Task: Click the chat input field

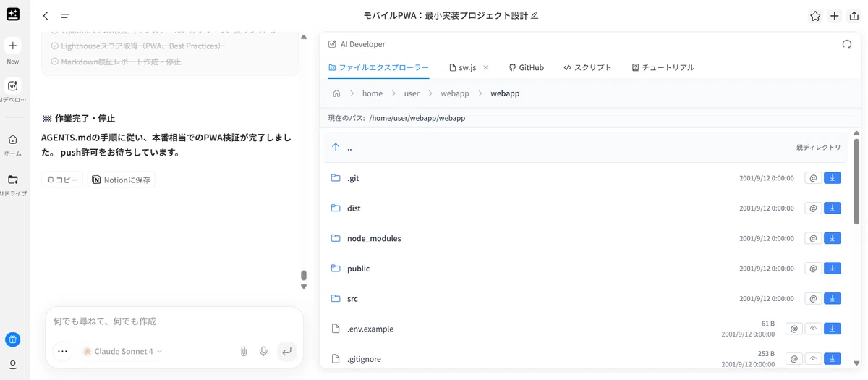Action: pos(174,321)
